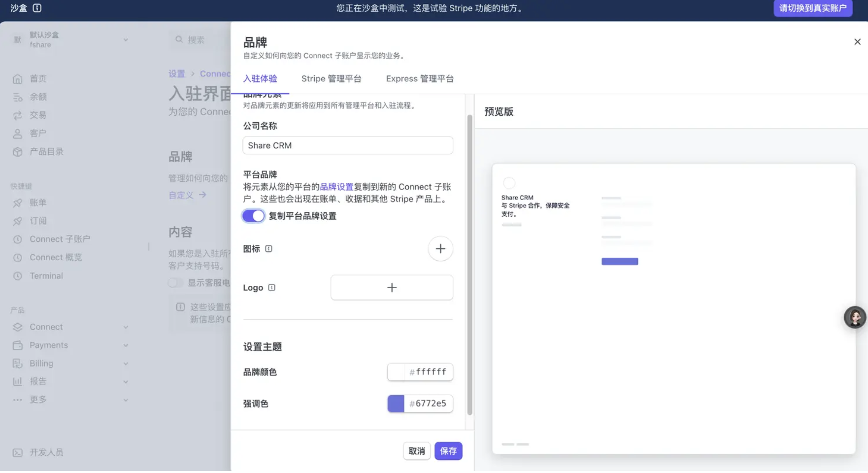Click the 强调色 hex value field
Image resolution: width=868 pixels, height=473 pixels.
coord(428,404)
